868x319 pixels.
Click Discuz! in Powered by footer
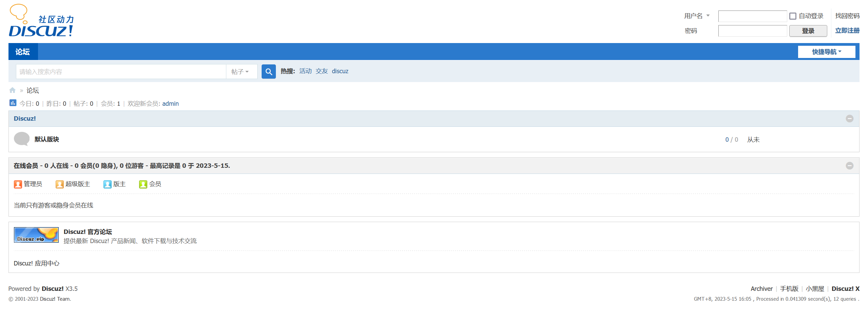tap(53, 289)
